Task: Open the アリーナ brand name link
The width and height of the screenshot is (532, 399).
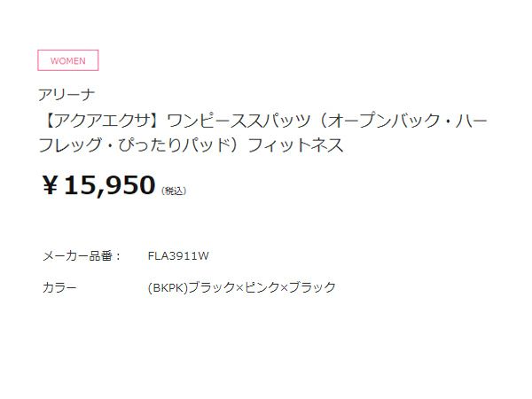Action: point(66,94)
